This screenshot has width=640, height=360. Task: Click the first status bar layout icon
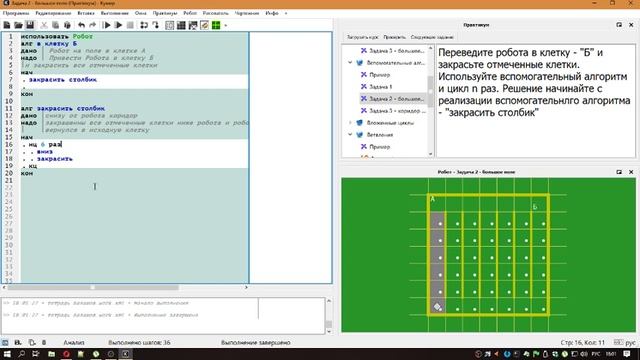pyautogui.click(x=5, y=342)
